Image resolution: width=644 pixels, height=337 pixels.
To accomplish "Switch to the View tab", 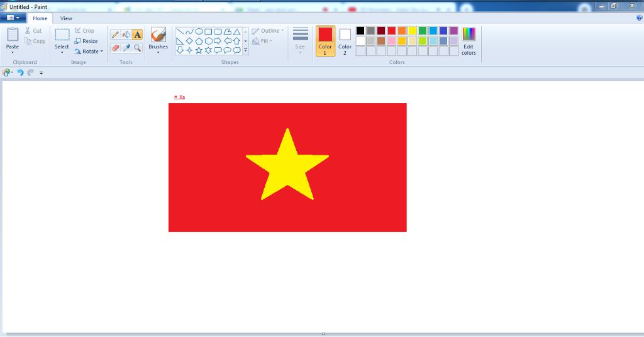I will coord(66,18).
